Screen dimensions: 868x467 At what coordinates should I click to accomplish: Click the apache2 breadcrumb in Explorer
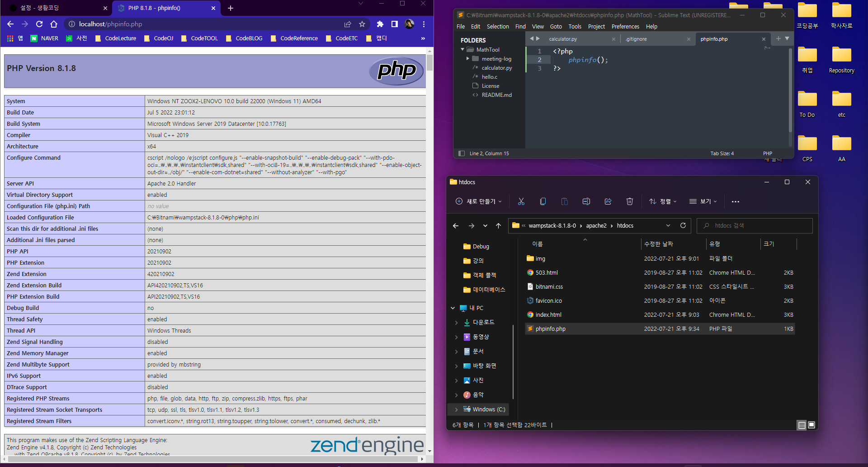[596, 226]
